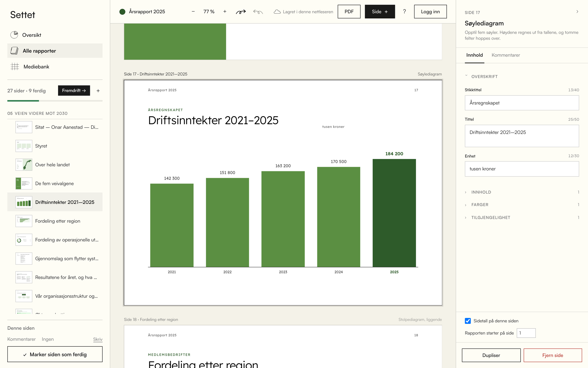The image size is (588, 368).
Task: Click the Dupliser button
Action: (x=491, y=355)
